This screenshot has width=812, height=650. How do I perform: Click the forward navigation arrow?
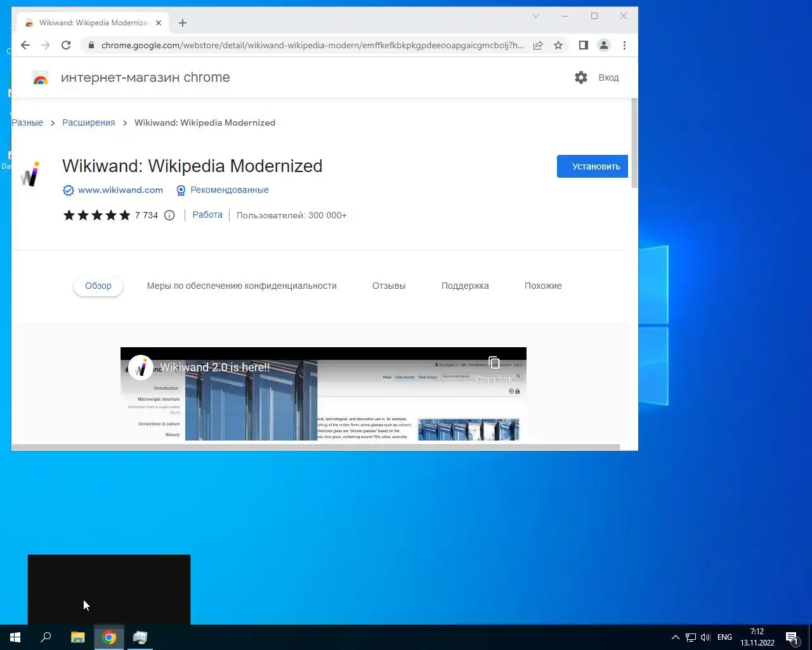[x=46, y=45]
